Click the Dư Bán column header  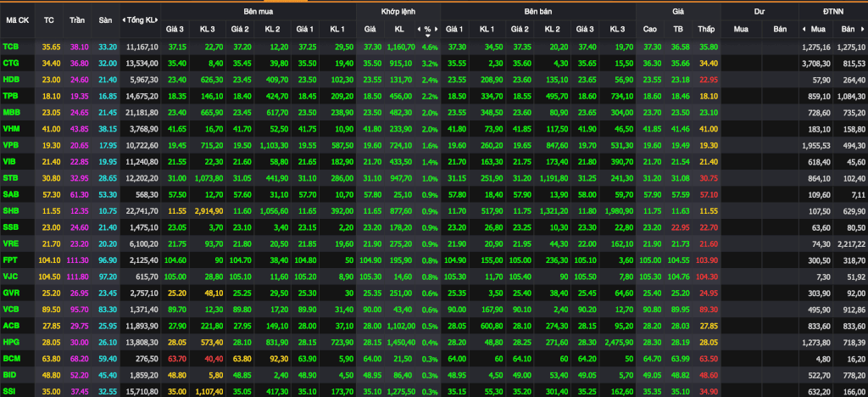tap(780, 29)
